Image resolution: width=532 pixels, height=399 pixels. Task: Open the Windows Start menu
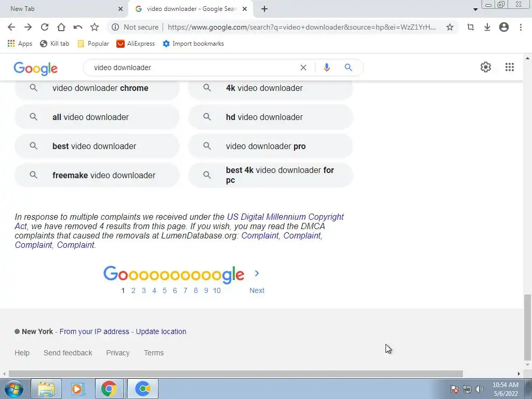[x=14, y=389]
